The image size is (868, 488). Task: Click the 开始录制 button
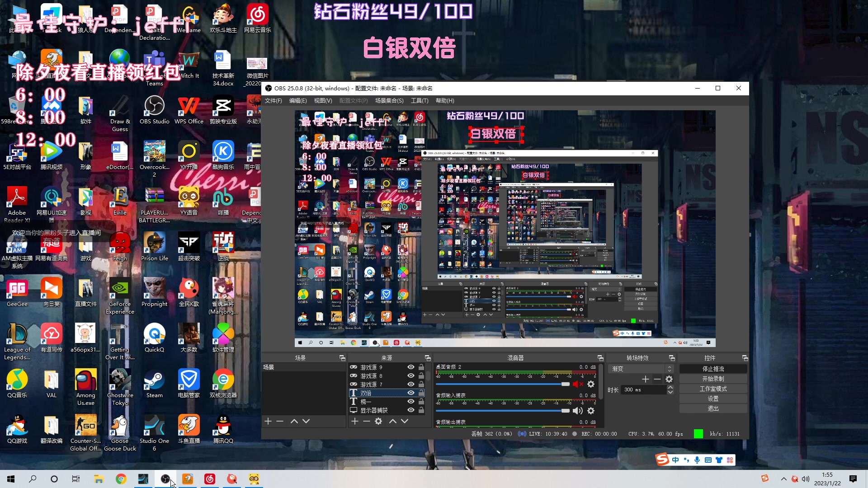click(x=713, y=379)
